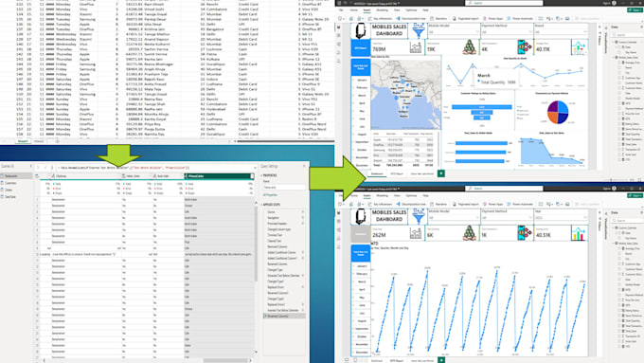644x363 pixels.
Task: Switch to desktop layout icon in MTD-page Power BI window
Action: pos(347,360)
